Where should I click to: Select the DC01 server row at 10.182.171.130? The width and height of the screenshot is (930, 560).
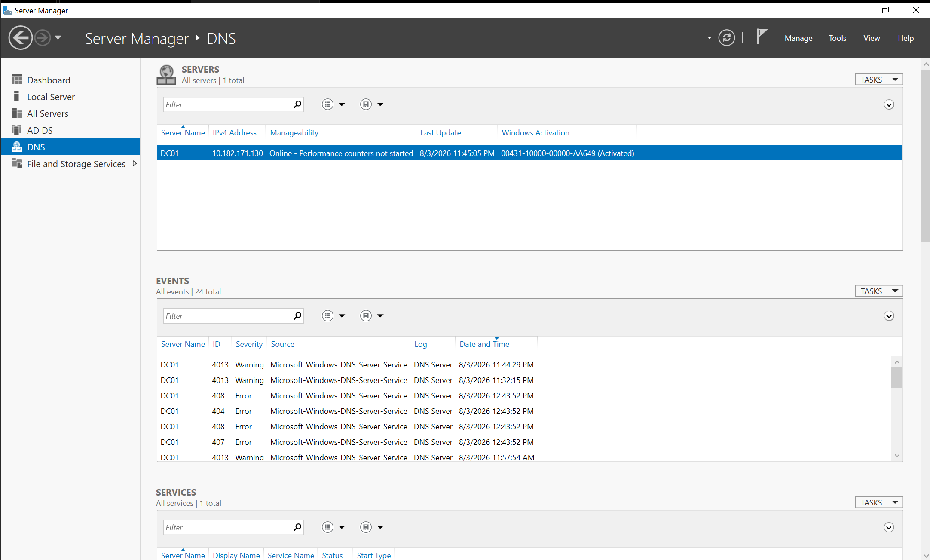tap(529, 153)
